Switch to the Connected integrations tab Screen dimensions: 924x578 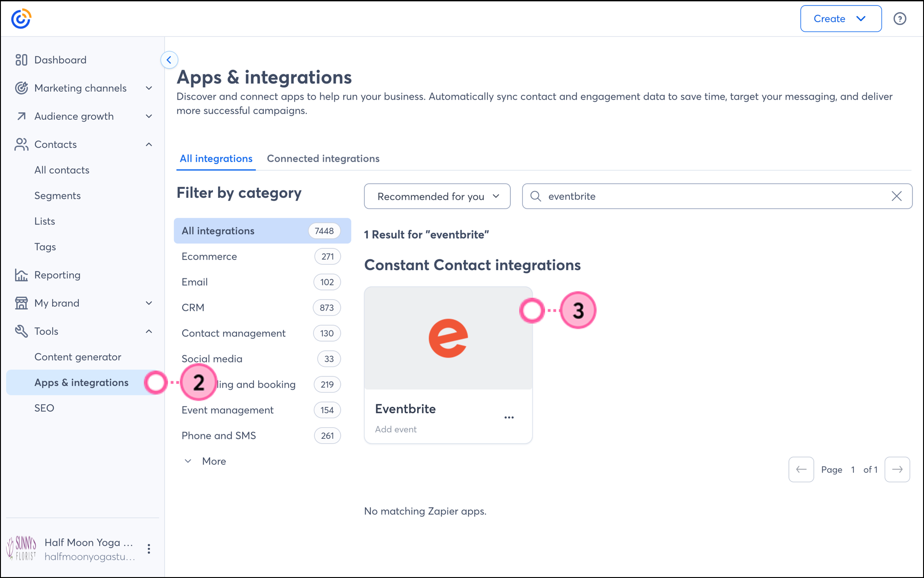point(323,159)
